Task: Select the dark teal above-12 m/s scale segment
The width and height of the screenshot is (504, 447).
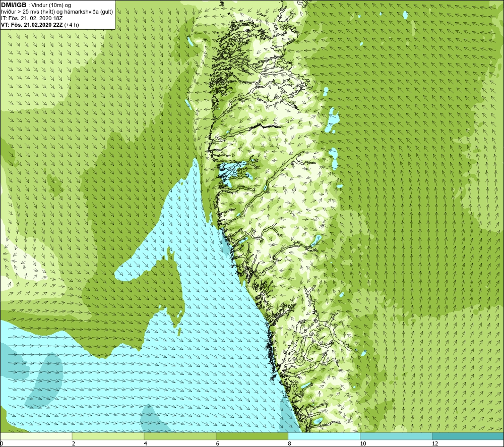Action: click(x=468, y=436)
